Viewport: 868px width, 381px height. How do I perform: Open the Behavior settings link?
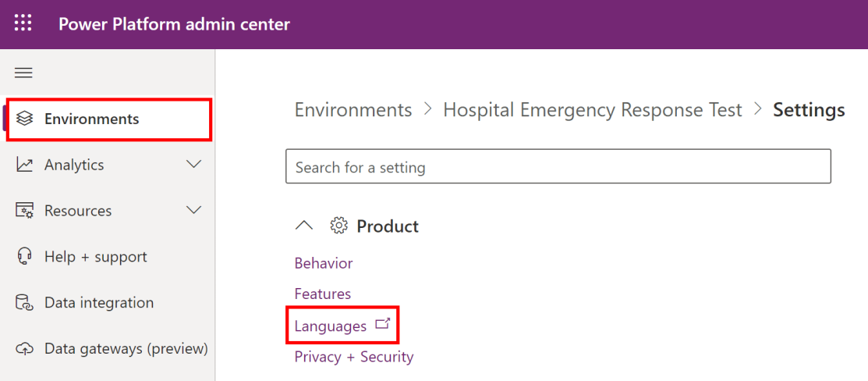coord(324,263)
